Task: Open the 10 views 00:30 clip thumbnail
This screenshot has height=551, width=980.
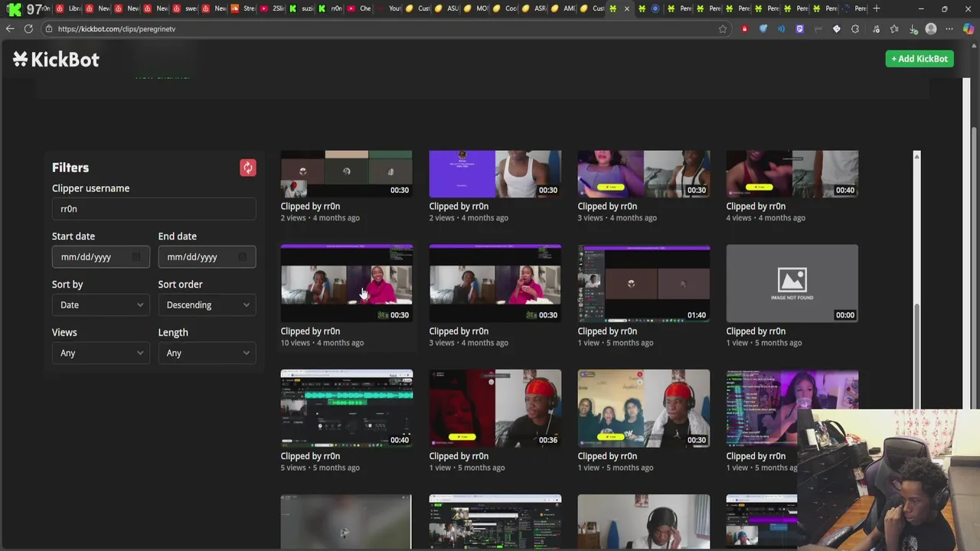Action: click(x=346, y=283)
